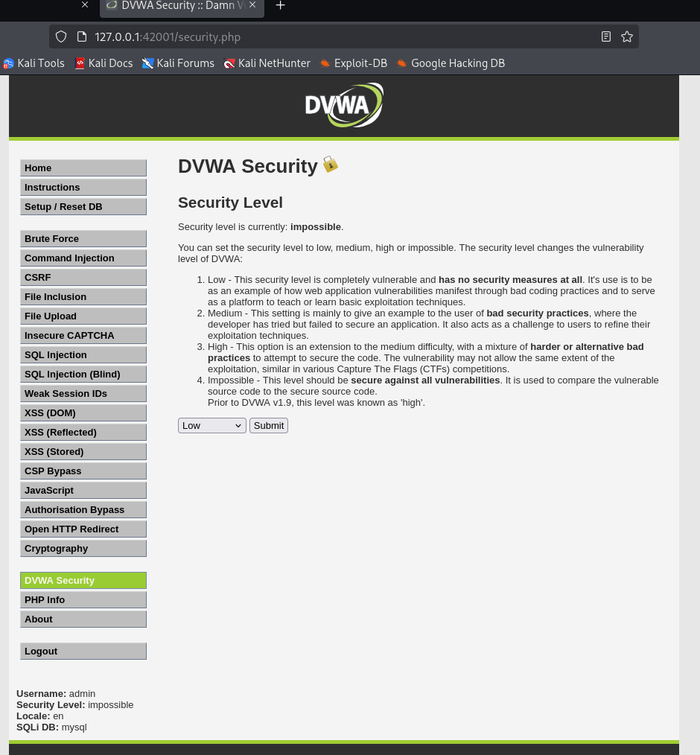
Task: Open Instructions page
Action: 83,188
